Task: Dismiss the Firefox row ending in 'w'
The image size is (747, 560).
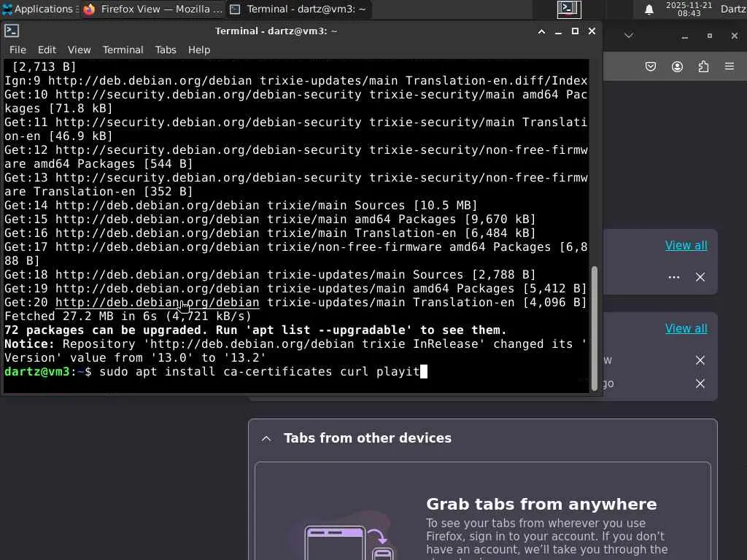Action: click(700, 360)
